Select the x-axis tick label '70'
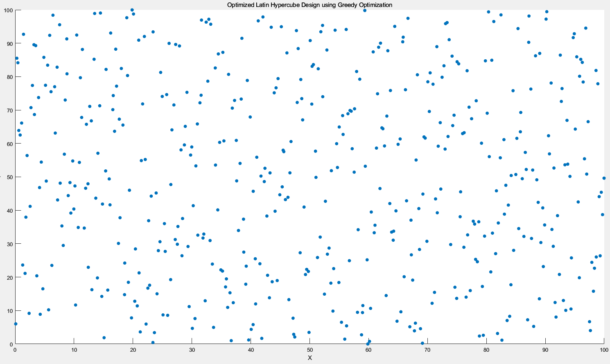610x364 pixels. (x=427, y=351)
